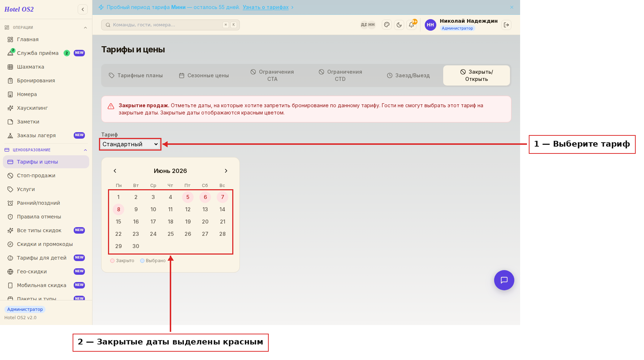Viewport: 644px width, 360px height.
Task: Open Ранний/поздний in the sidebar
Action: point(46,203)
